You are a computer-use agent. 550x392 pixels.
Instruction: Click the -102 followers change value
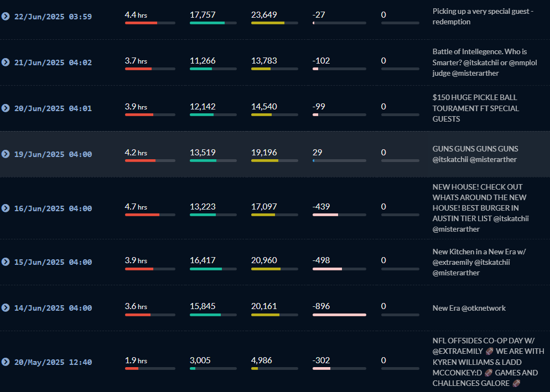(321, 61)
